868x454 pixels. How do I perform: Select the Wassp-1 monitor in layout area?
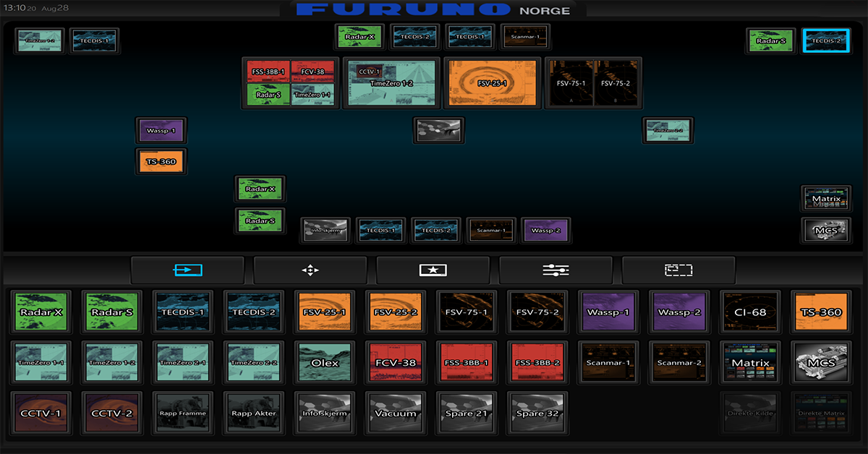(x=162, y=130)
